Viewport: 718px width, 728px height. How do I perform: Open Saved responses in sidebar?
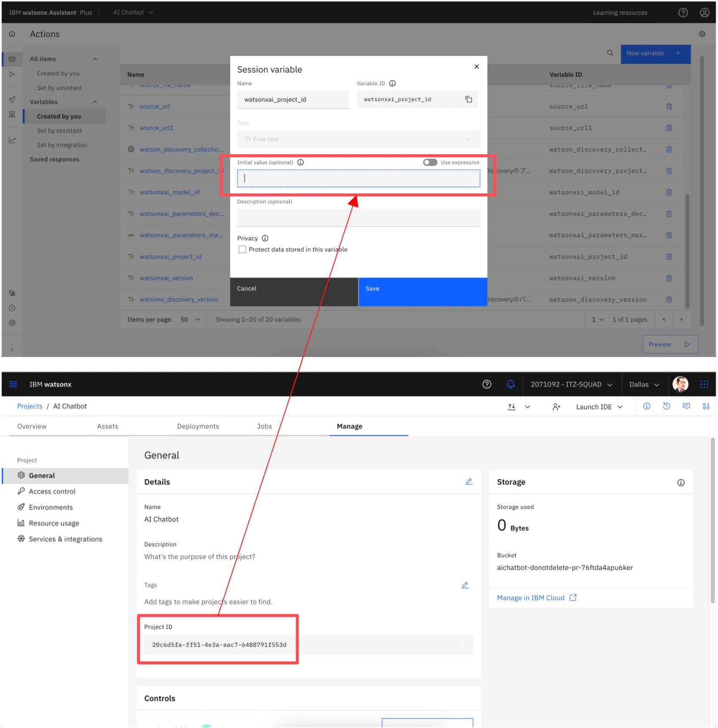coord(55,159)
